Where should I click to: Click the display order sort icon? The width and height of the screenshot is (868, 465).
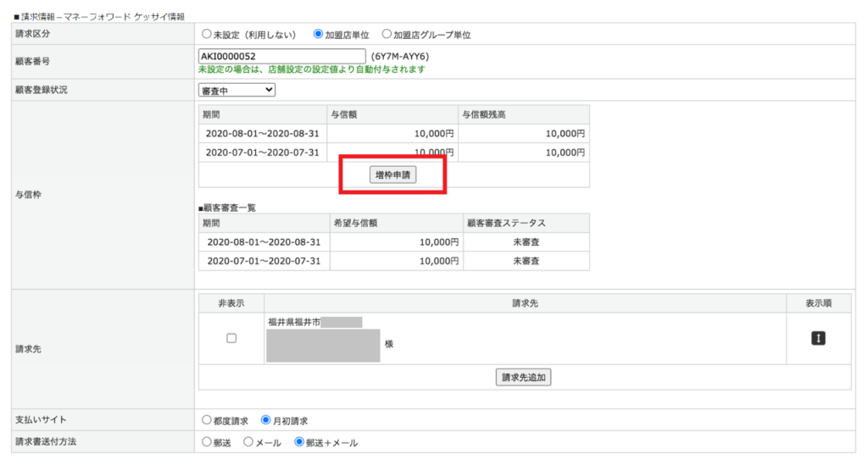tap(818, 338)
